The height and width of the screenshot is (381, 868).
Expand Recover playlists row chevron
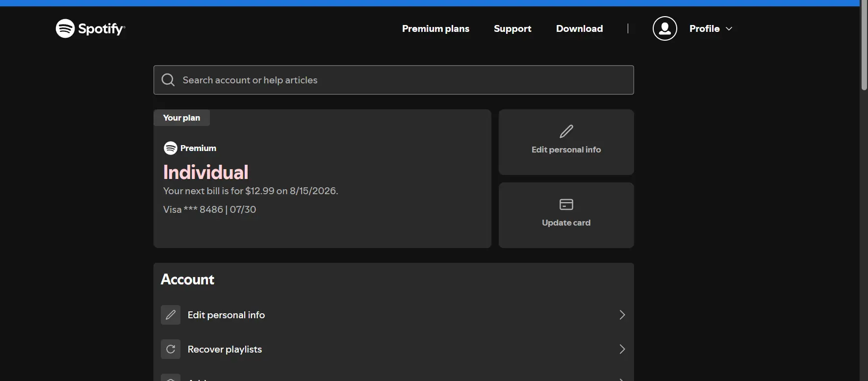click(x=622, y=349)
